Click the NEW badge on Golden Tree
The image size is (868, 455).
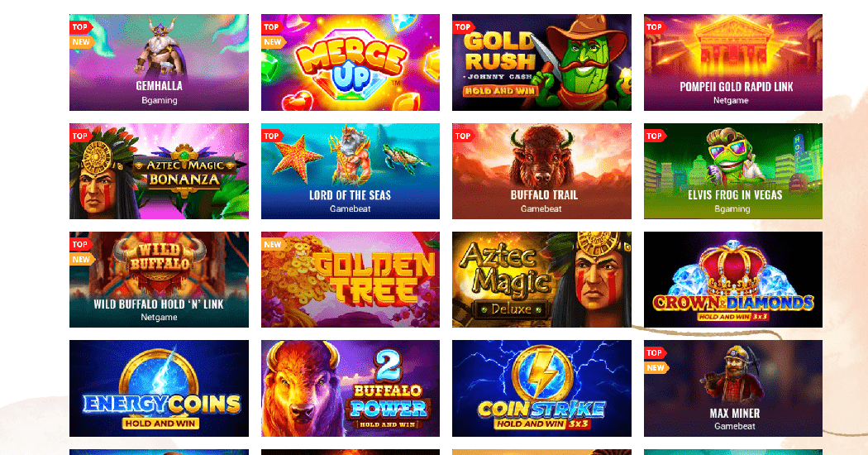tap(272, 244)
